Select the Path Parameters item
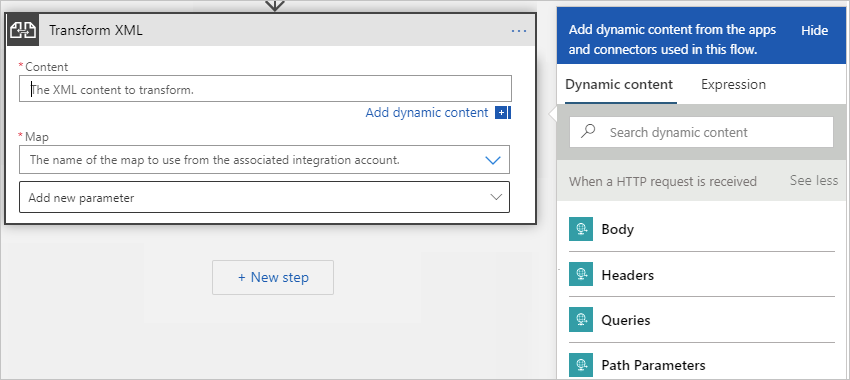The width and height of the screenshot is (850, 380). (702, 365)
